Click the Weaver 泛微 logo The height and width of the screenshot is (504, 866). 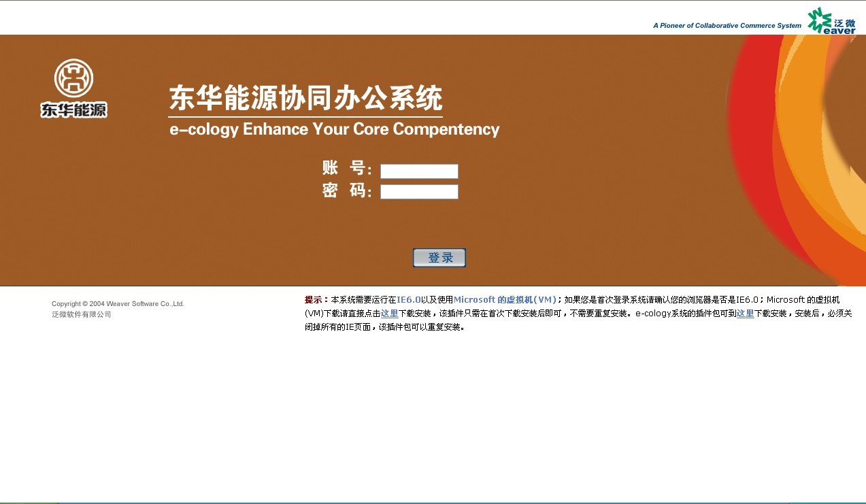coord(831,21)
